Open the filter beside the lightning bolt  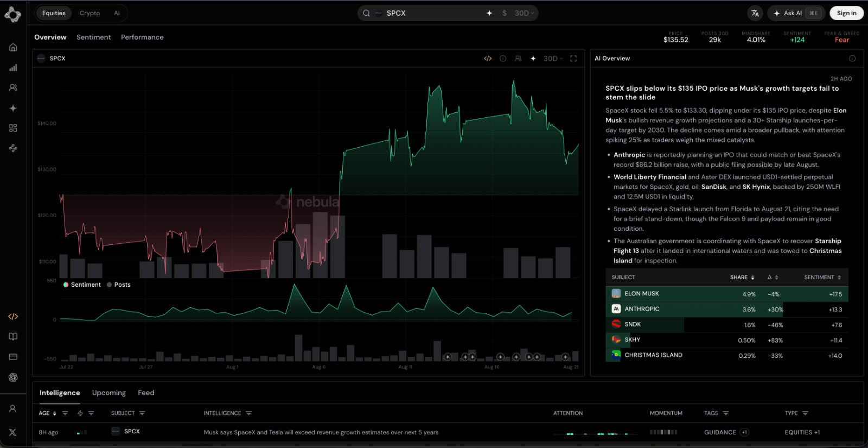click(x=91, y=413)
